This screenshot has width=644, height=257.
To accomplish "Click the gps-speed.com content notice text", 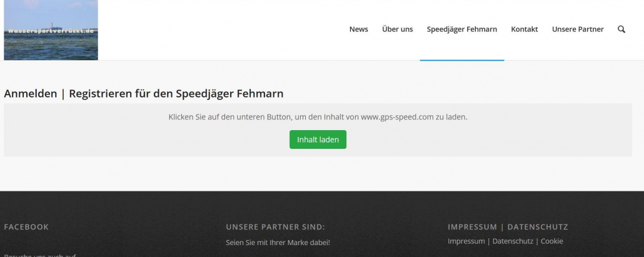I will click(x=318, y=117).
